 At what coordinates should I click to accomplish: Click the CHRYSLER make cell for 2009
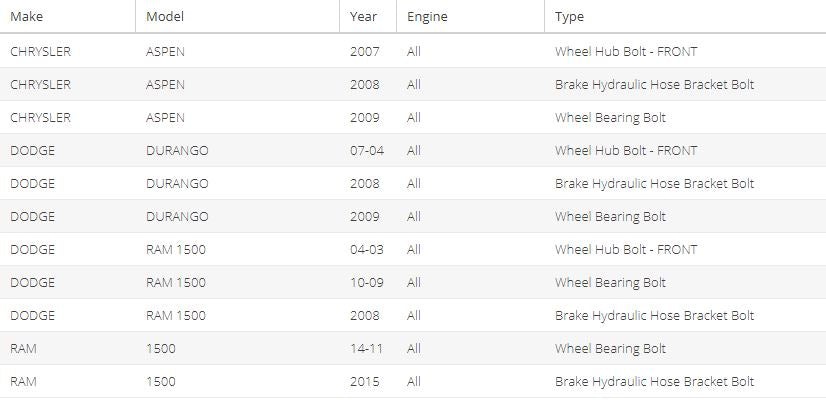[x=40, y=117]
